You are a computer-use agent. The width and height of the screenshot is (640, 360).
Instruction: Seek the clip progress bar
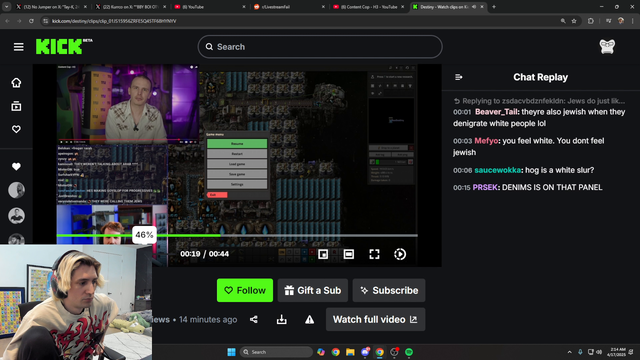click(x=237, y=236)
